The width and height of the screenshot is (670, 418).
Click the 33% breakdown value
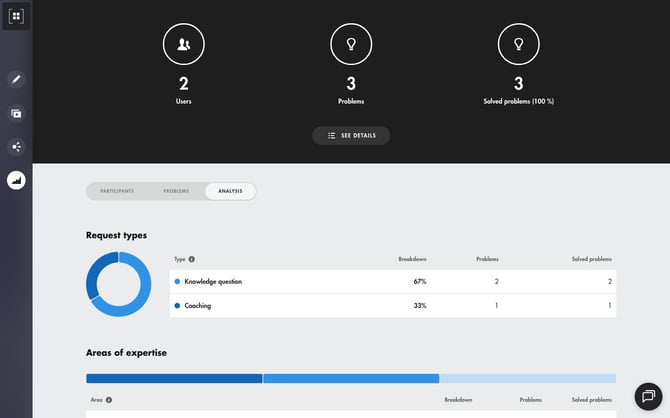point(420,306)
